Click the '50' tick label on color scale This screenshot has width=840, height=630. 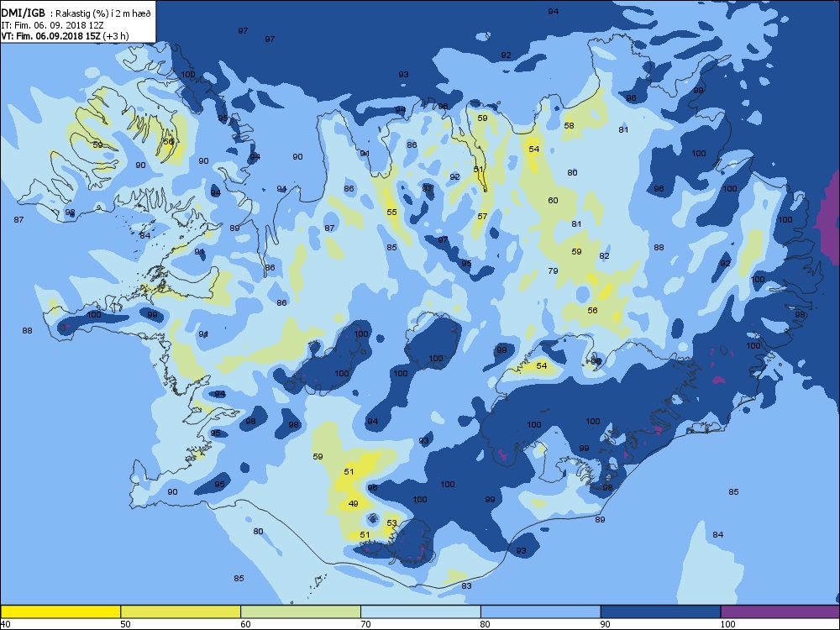pos(125,624)
